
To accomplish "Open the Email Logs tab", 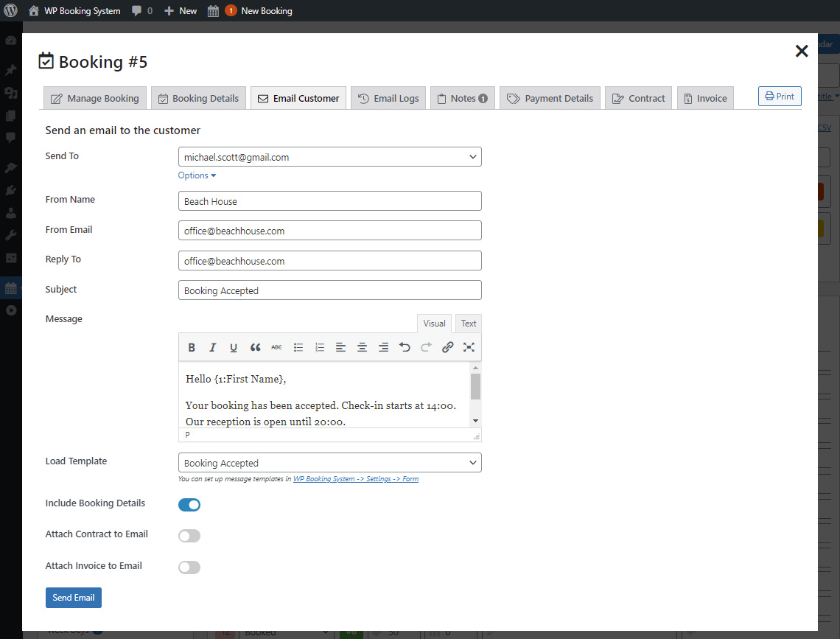I will pos(388,98).
